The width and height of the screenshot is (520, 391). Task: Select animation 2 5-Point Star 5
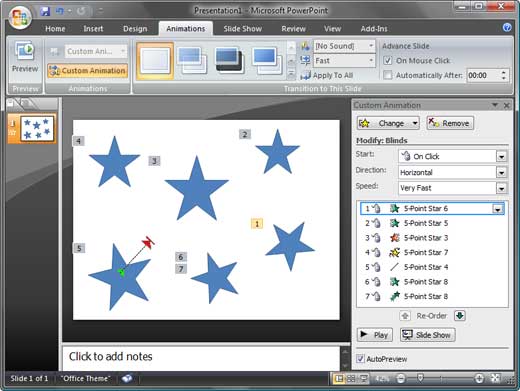pyautogui.click(x=432, y=223)
